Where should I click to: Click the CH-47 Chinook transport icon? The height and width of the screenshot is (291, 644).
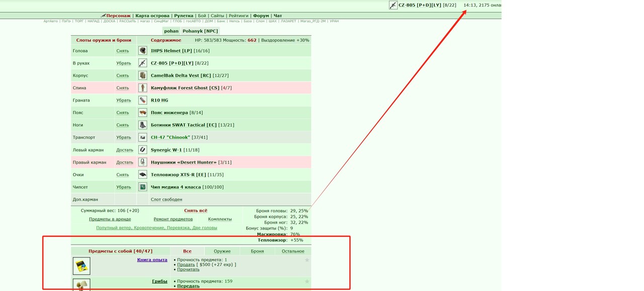142,137
